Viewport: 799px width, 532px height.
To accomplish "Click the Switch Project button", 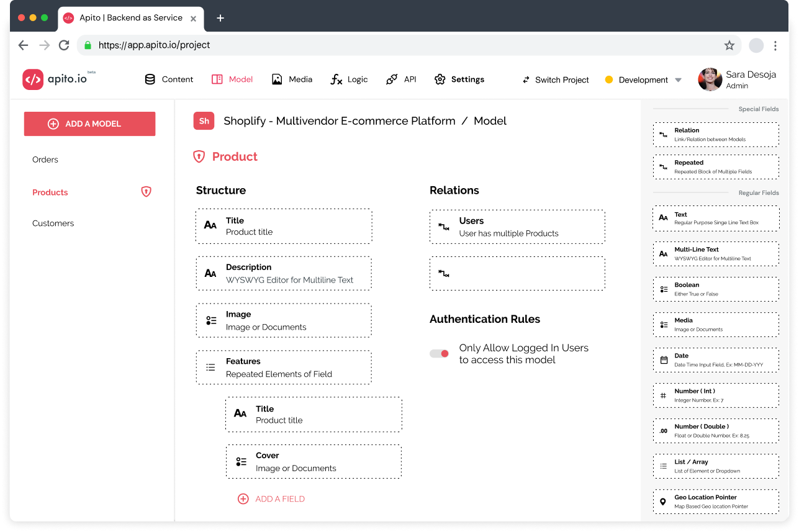I will tap(555, 79).
